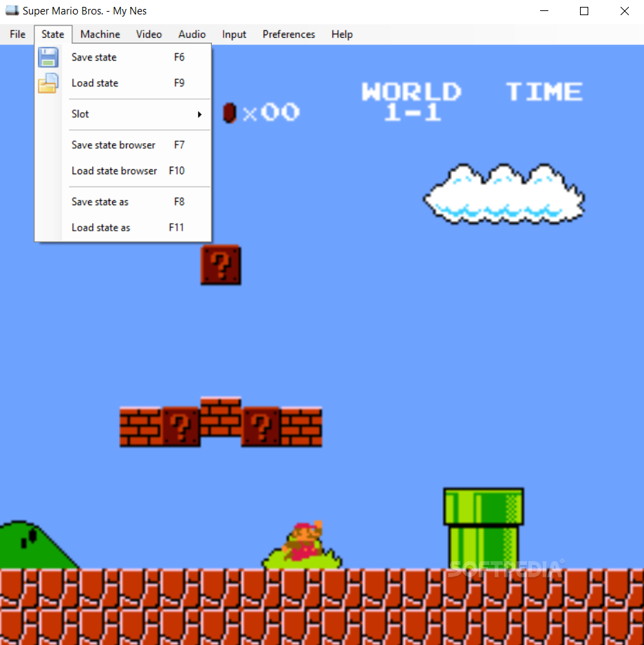This screenshot has width=644, height=645.
Task: Choose Load state from the menu
Action: pyautogui.click(x=123, y=83)
